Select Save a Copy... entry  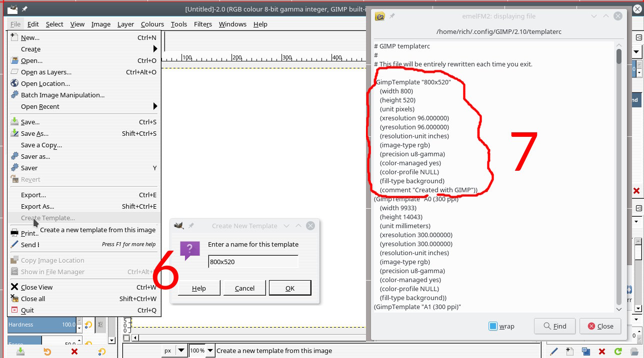[84, 145]
